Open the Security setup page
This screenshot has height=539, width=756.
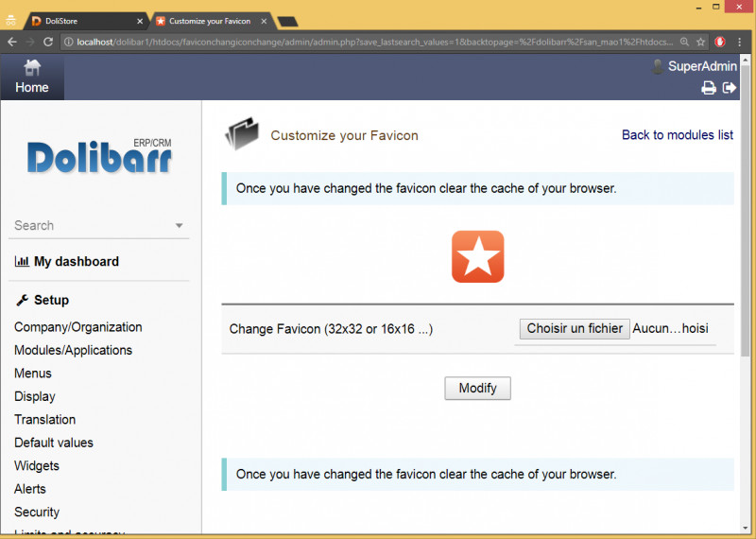[37, 513]
